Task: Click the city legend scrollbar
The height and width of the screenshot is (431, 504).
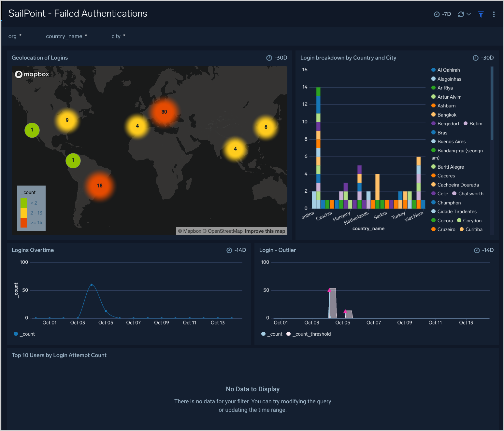Action: pyautogui.click(x=492, y=103)
